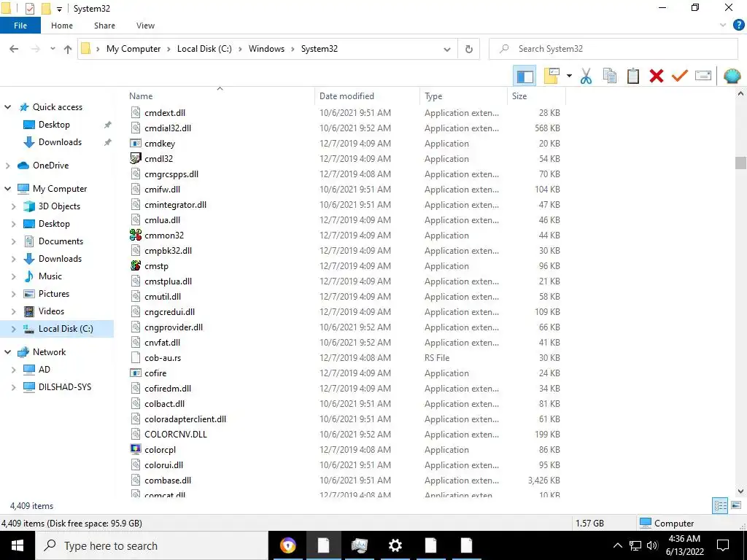Collapse the Network tree node

point(7,352)
